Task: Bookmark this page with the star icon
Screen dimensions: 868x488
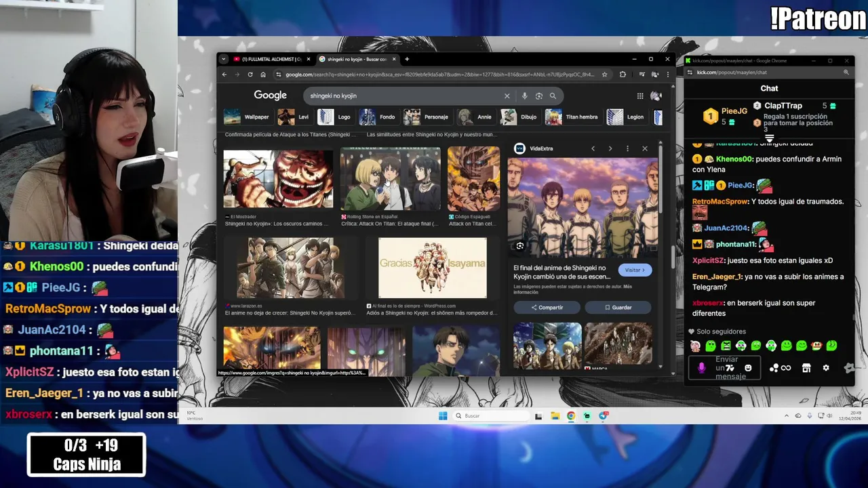Action: coord(604,75)
